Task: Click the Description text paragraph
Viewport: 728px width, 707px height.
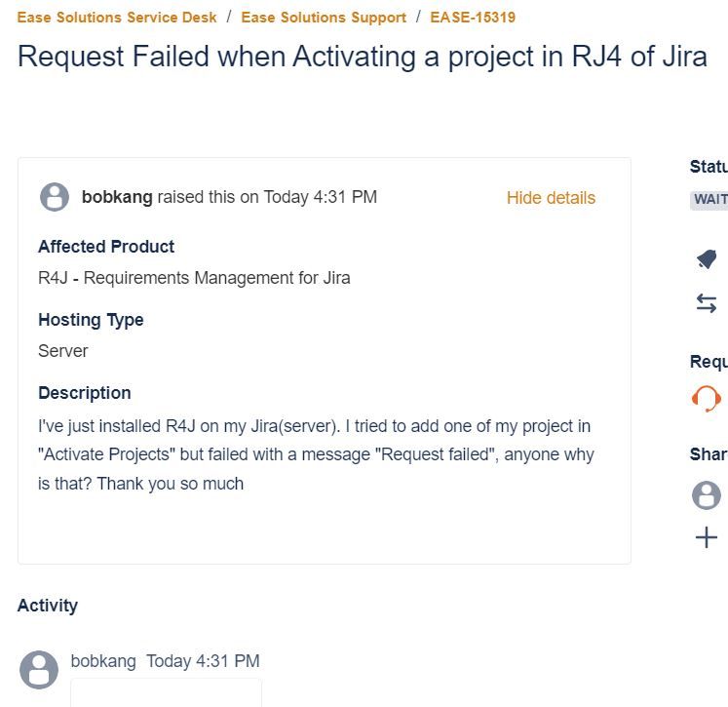Action: [316, 454]
